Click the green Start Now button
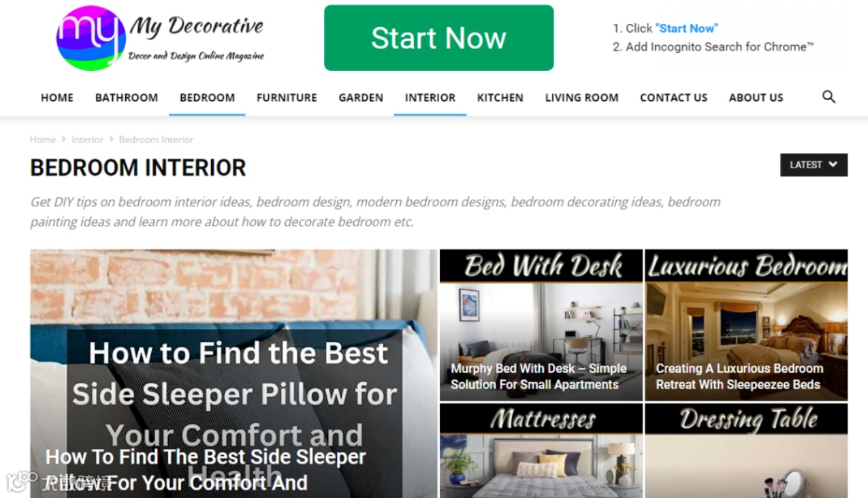 pos(439,38)
